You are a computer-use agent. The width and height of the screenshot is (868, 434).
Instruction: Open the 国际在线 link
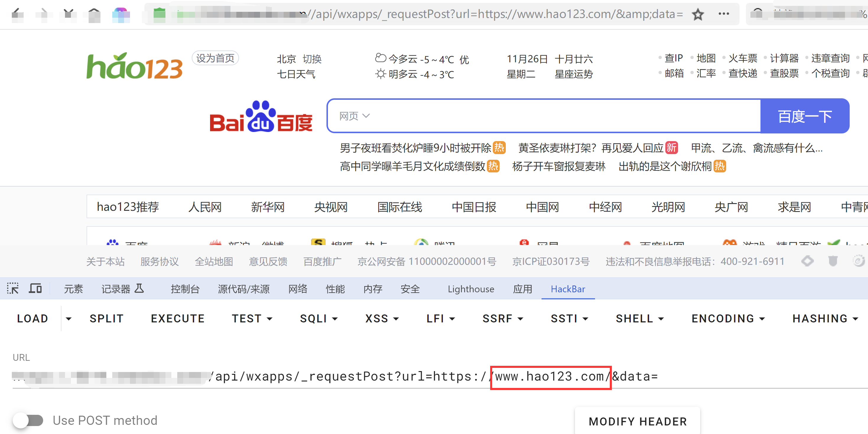click(400, 207)
